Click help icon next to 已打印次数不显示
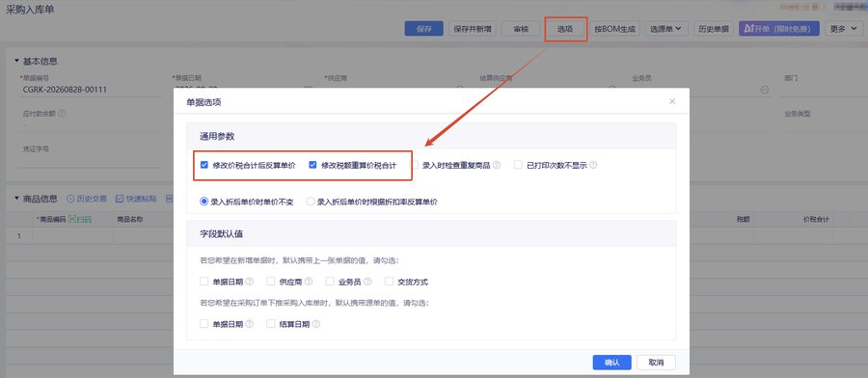This screenshot has width=868, height=378. (593, 165)
